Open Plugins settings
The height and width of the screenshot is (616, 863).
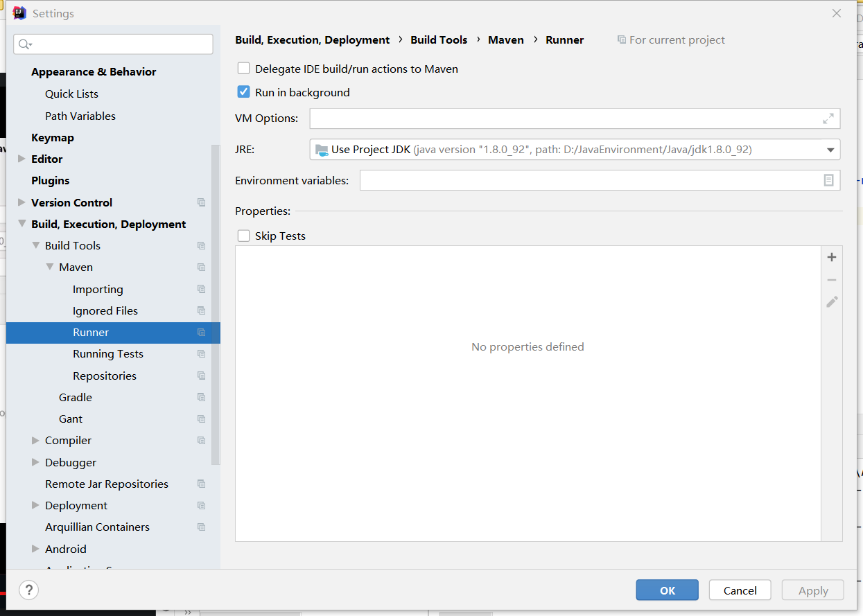[x=51, y=180]
